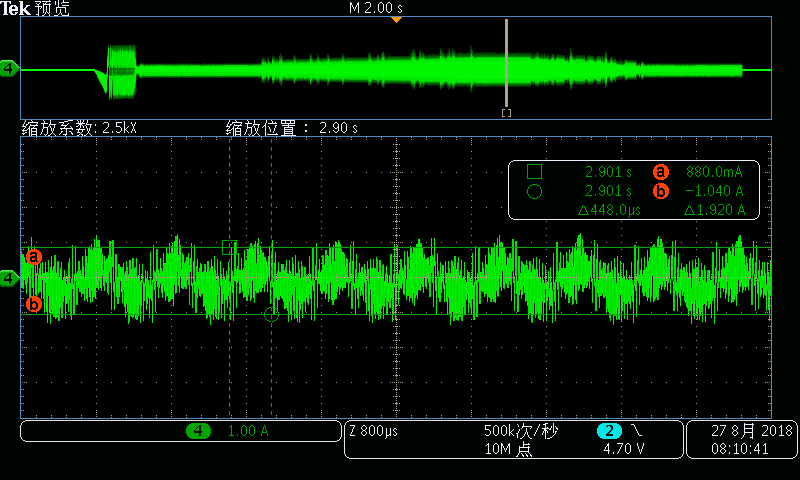
Task: Click the falling edge trigger slope icon
Action: [x=636, y=431]
